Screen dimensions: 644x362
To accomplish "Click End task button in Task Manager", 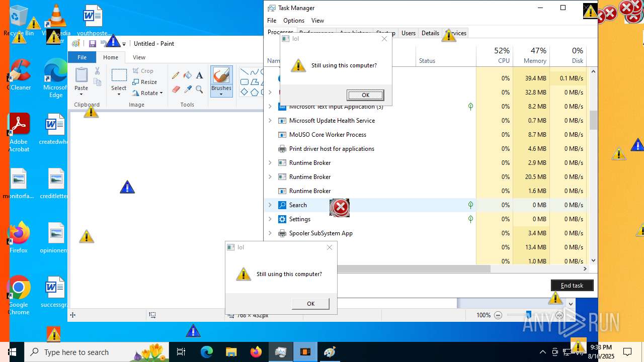I will pos(572,285).
